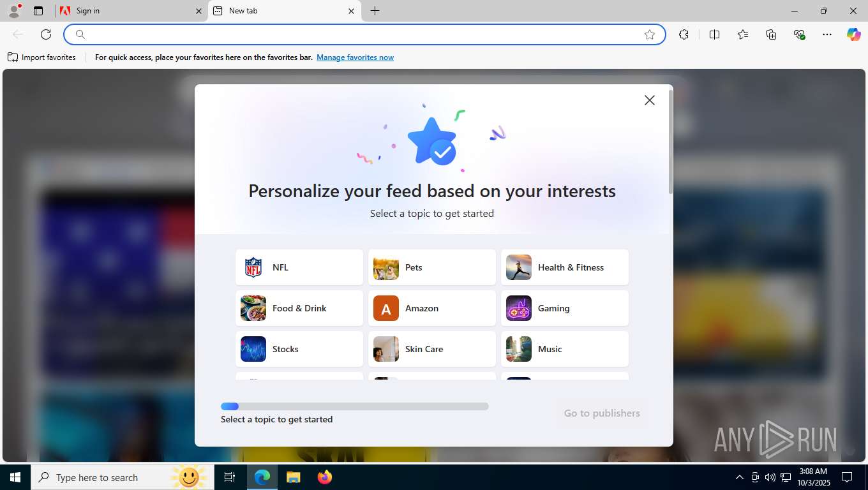The height and width of the screenshot is (490, 868).
Task: Open the Extensions puzzle icon
Action: click(684, 34)
